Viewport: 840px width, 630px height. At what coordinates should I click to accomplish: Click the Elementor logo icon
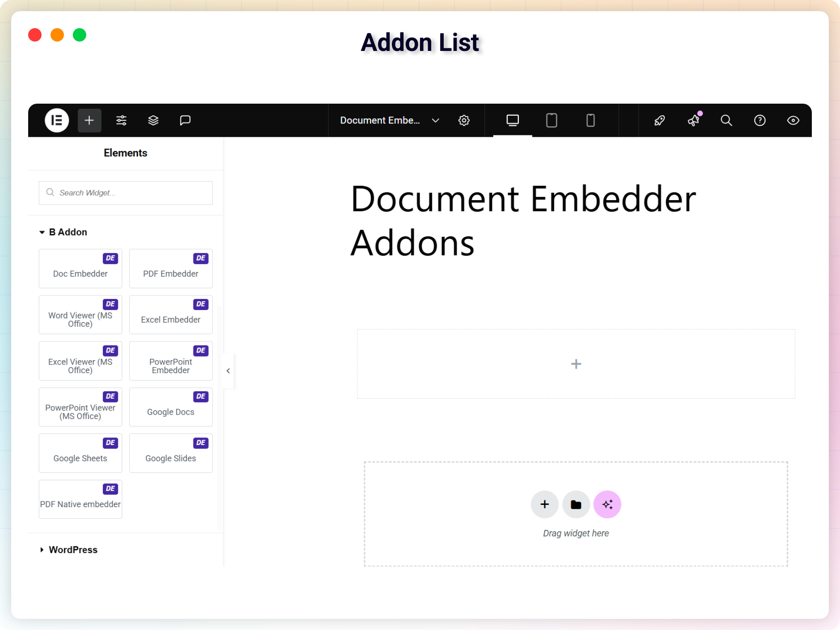coord(57,120)
